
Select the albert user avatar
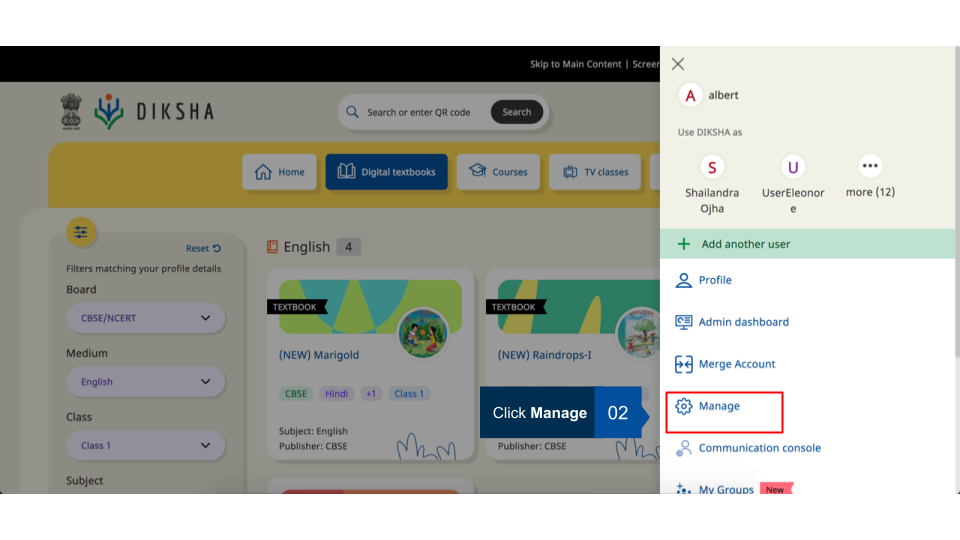click(x=690, y=95)
